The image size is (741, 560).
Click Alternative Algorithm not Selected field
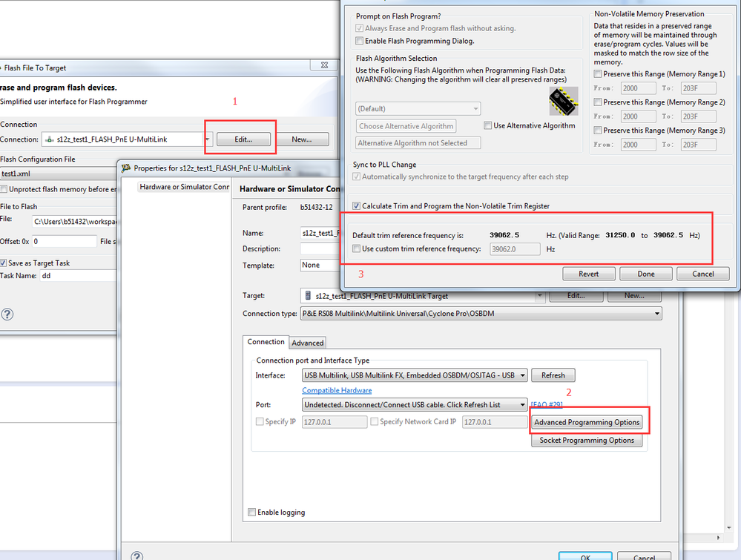pyautogui.click(x=418, y=143)
